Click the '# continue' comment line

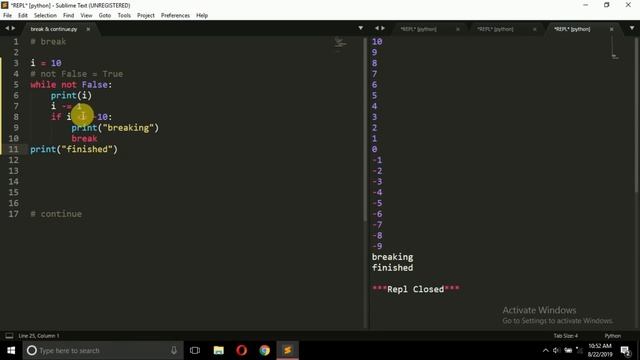pyautogui.click(x=56, y=214)
